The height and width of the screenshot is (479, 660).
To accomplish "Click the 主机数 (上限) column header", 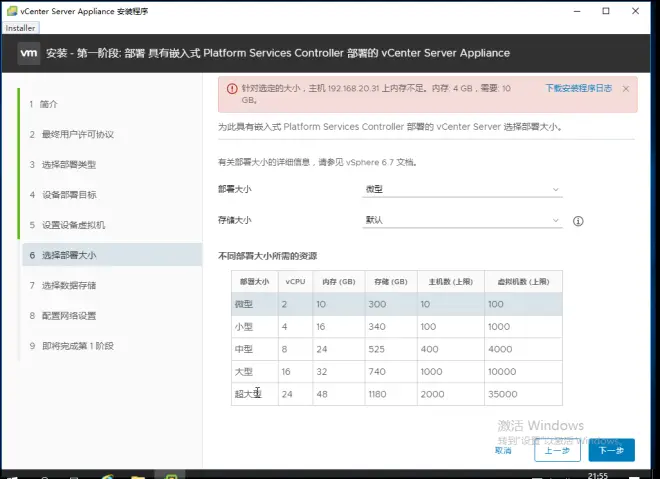I will click(451, 282).
